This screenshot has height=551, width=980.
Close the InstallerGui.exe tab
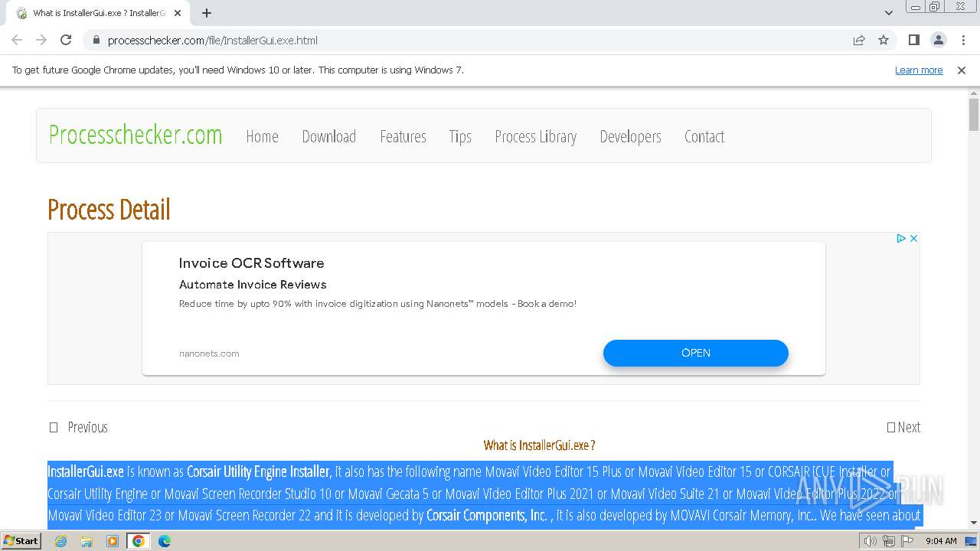(x=178, y=13)
